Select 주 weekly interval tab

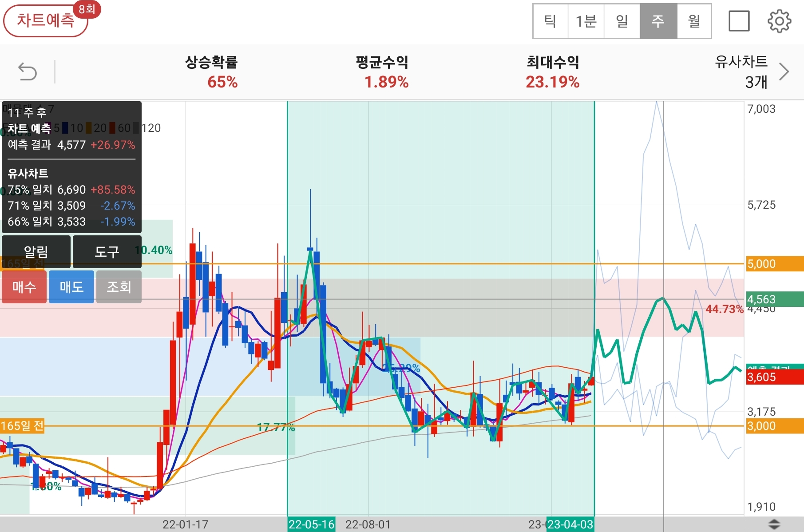point(658,21)
